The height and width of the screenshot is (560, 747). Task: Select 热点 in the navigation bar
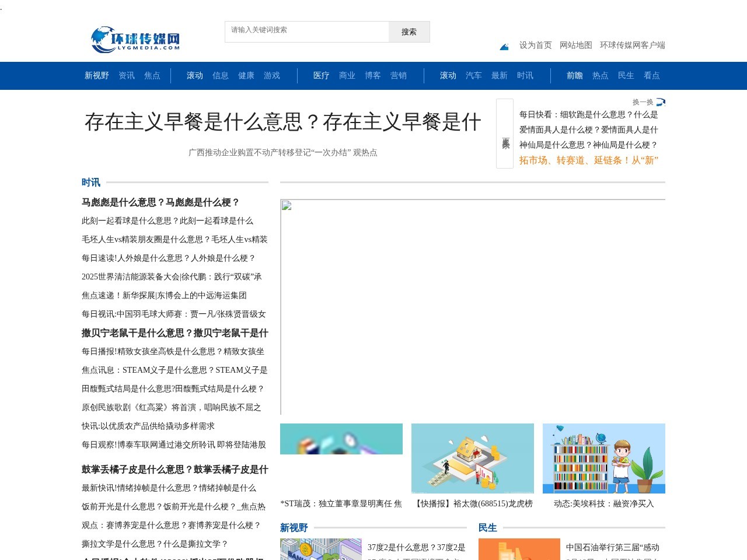[601, 75]
